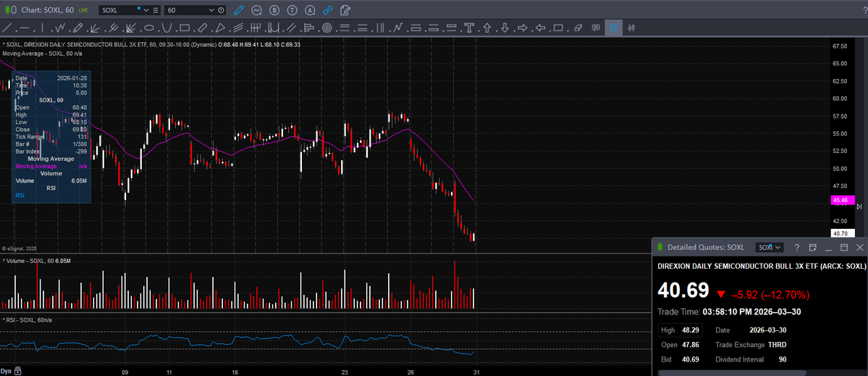Select the U-shaped arc drawing tool
868x376 pixels.
coord(167,28)
